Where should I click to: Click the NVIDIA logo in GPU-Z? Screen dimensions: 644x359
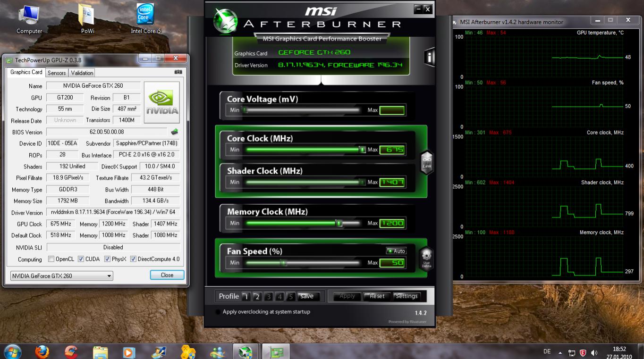[x=161, y=102]
